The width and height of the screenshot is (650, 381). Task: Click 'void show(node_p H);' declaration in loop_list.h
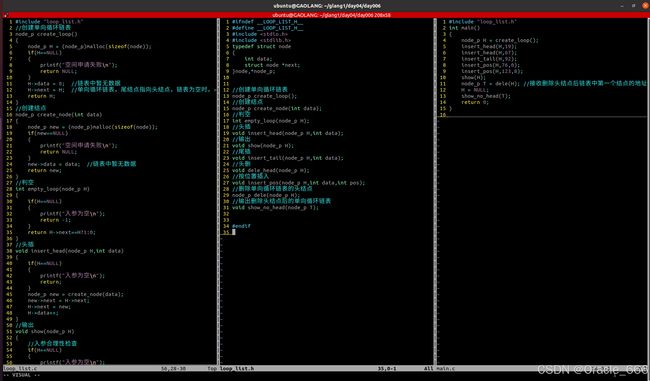click(263, 146)
